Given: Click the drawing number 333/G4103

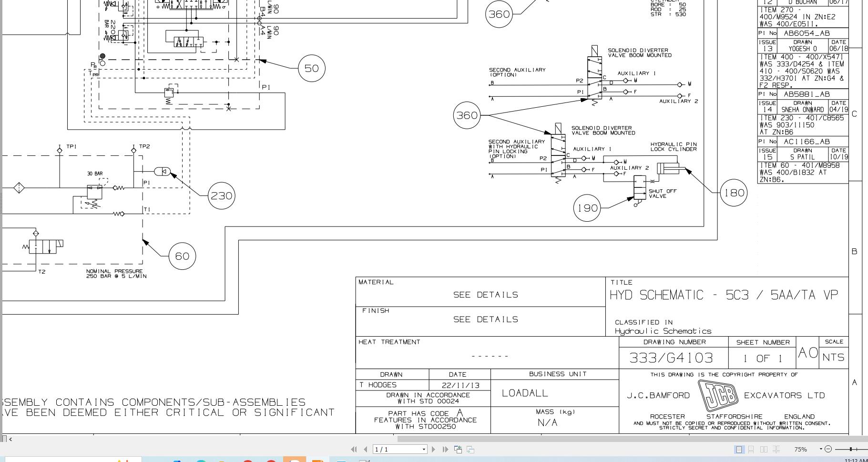Looking at the screenshot, I should click(x=671, y=358).
